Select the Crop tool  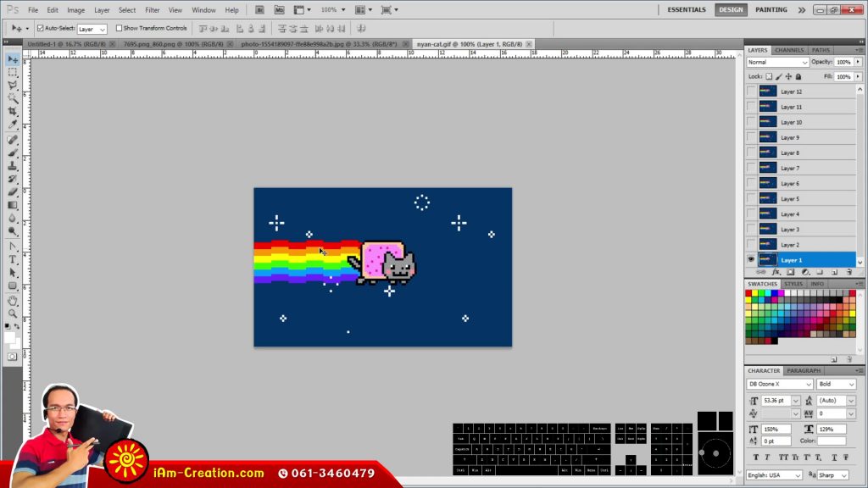coord(13,111)
